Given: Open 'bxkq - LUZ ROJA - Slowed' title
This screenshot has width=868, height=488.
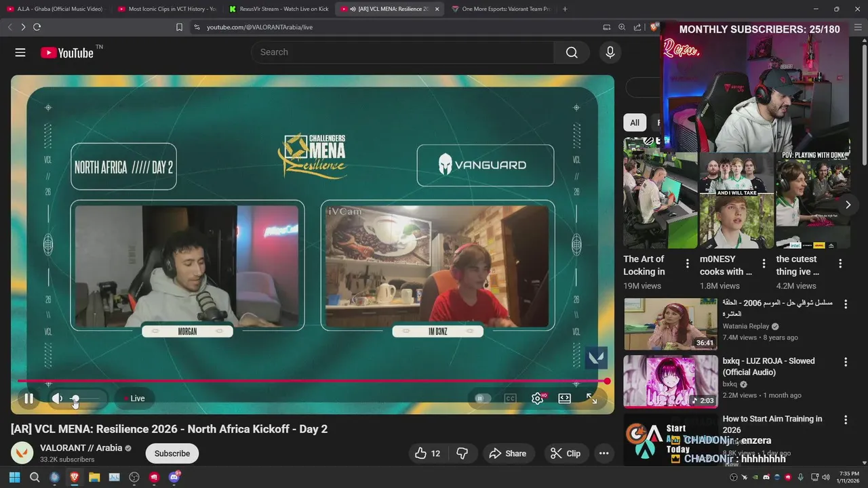Looking at the screenshot, I should click(769, 367).
